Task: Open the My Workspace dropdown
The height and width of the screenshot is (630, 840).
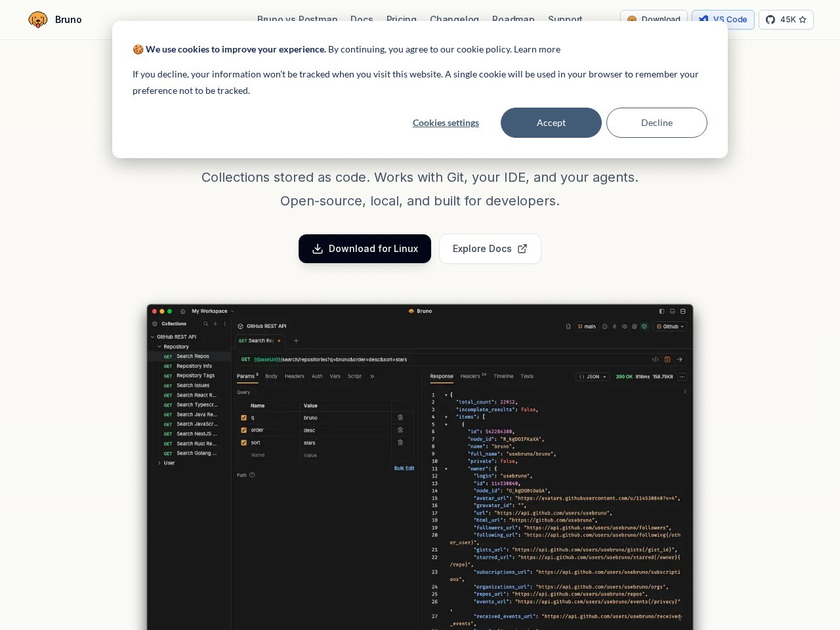Action: click(x=213, y=311)
